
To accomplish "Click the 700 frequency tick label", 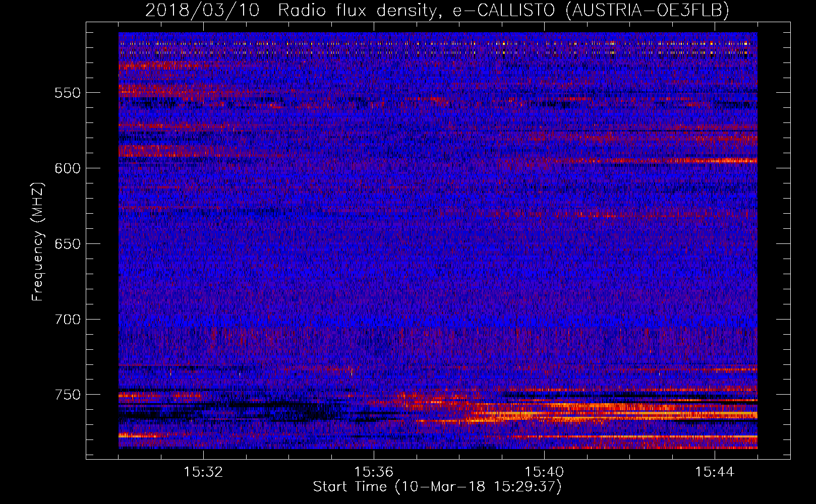I will (68, 320).
